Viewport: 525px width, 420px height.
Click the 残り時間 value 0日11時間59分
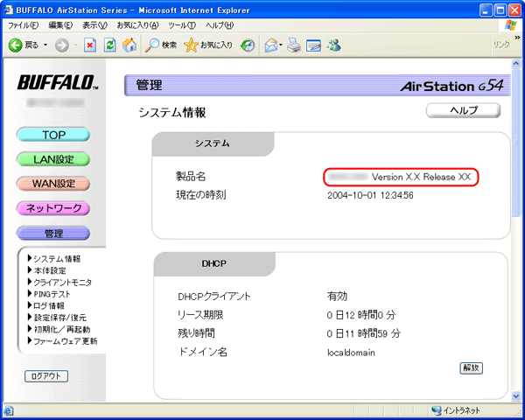(x=364, y=333)
